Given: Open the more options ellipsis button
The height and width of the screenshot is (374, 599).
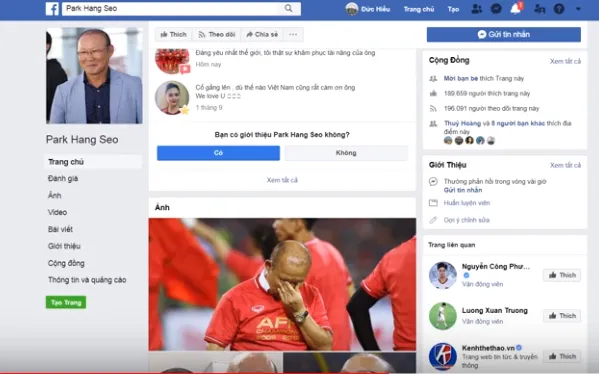Looking at the screenshot, I should pyautogui.click(x=293, y=34).
